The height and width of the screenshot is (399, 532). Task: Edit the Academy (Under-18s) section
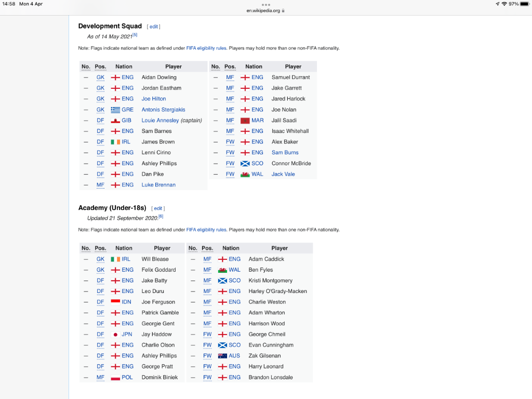158,208
